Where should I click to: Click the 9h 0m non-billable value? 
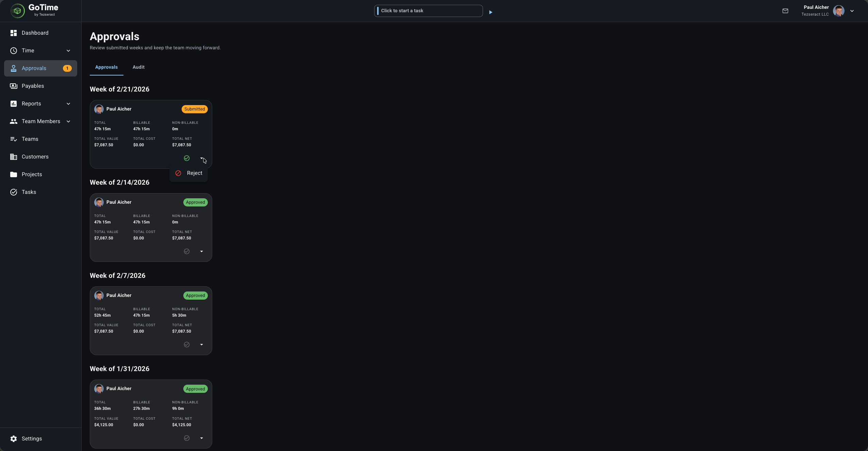[178, 408]
